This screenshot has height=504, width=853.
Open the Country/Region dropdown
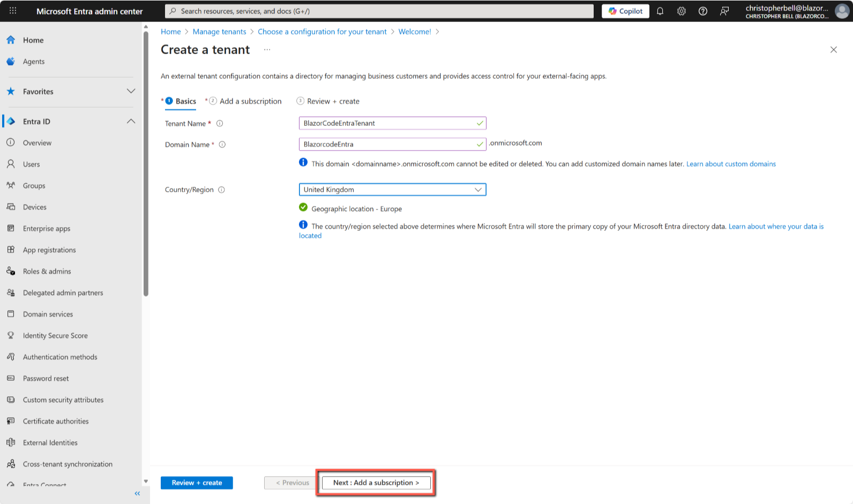pos(392,190)
